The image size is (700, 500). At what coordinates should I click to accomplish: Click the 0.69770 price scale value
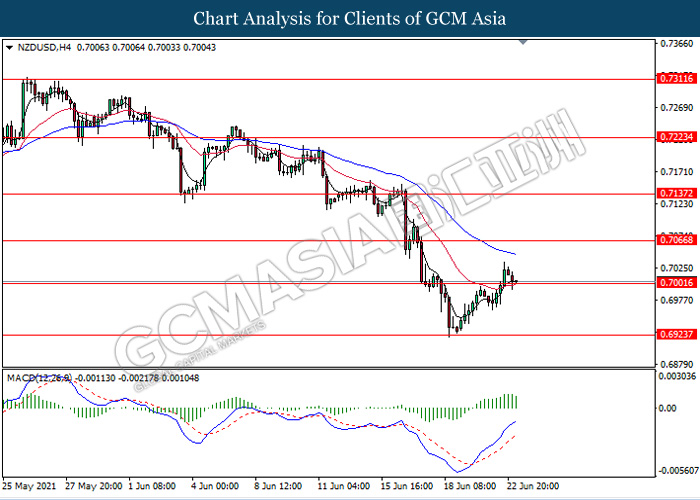click(677, 300)
